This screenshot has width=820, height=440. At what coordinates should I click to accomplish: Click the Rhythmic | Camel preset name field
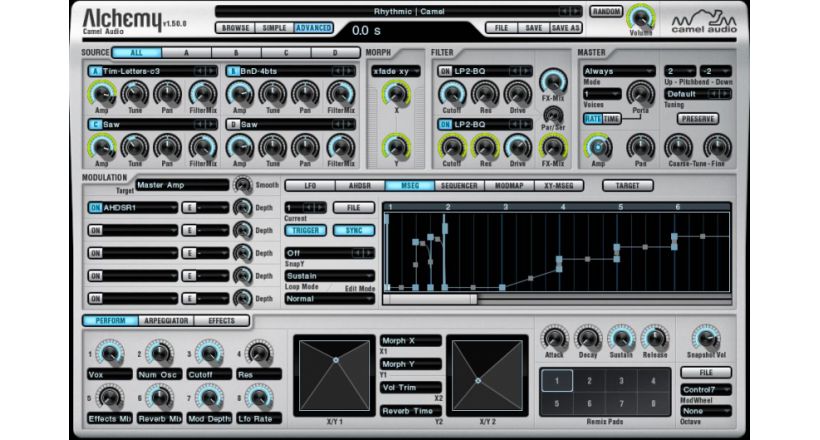(x=398, y=12)
